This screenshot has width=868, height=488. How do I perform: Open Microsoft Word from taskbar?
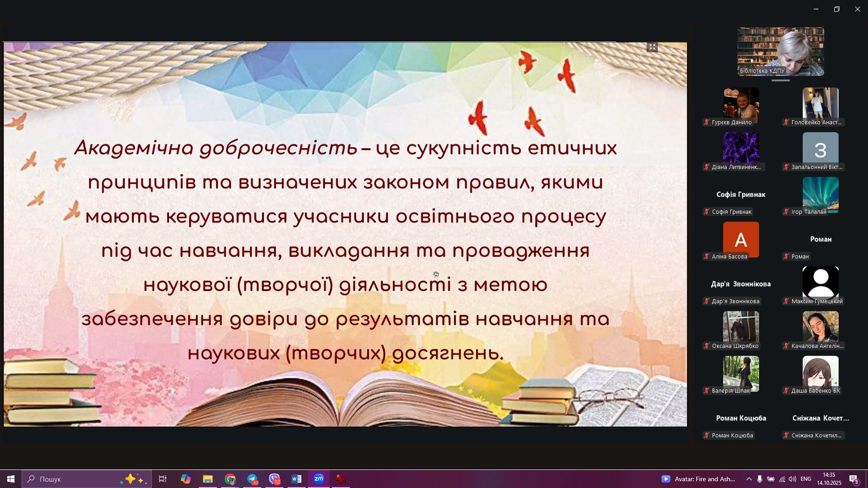[297, 479]
